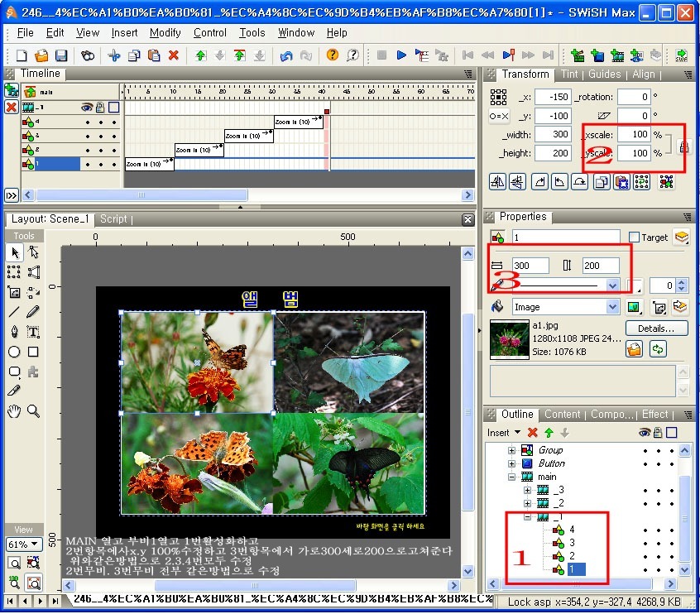Click the Details... button
This screenshot has width=700, height=614.
coord(656,329)
